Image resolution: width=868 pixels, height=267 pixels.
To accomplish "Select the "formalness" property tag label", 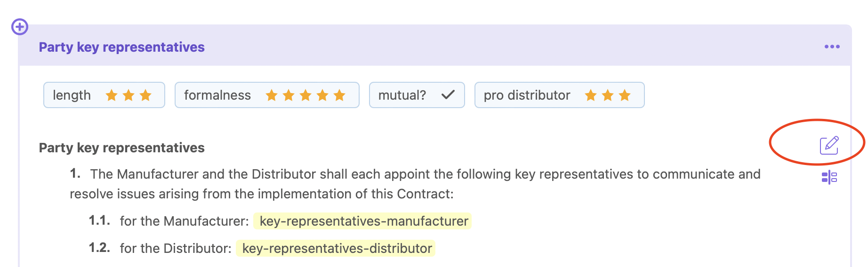I will tap(217, 95).
